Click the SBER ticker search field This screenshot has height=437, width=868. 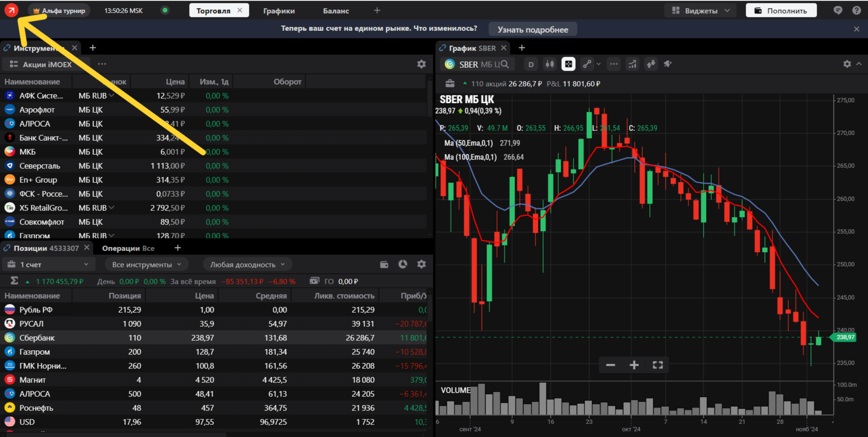click(477, 64)
